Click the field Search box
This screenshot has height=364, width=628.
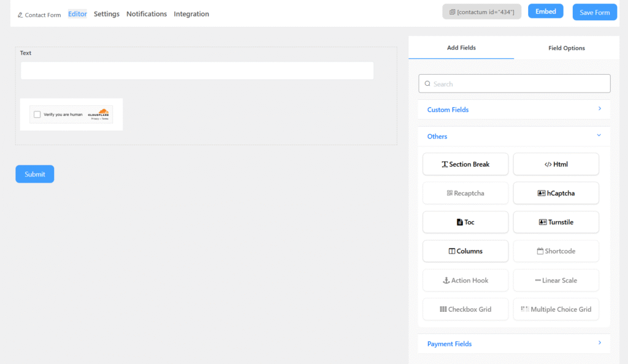514,84
